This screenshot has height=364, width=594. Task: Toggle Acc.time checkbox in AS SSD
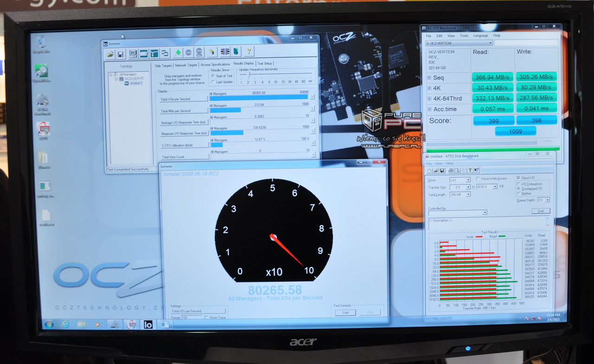click(429, 109)
